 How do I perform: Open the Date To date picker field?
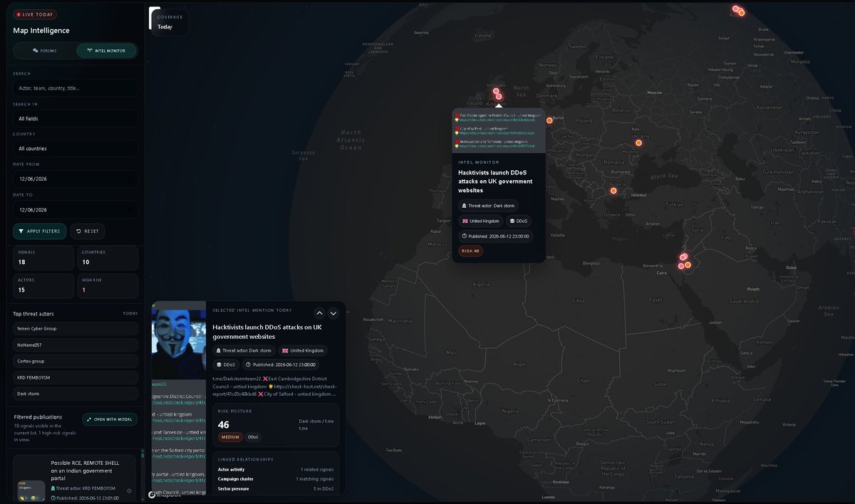tap(76, 209)
